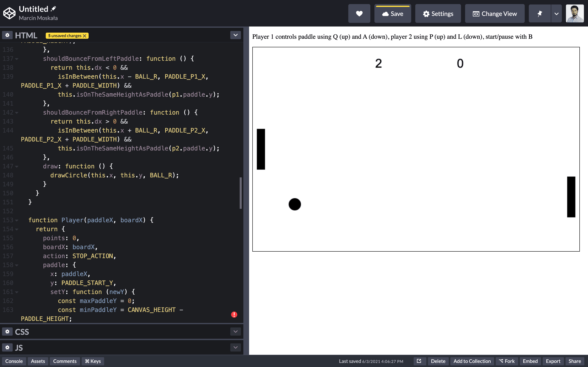Click the HTML editor vertical scrollbar
Screen dimensions: 588x367
pos(241,193)
